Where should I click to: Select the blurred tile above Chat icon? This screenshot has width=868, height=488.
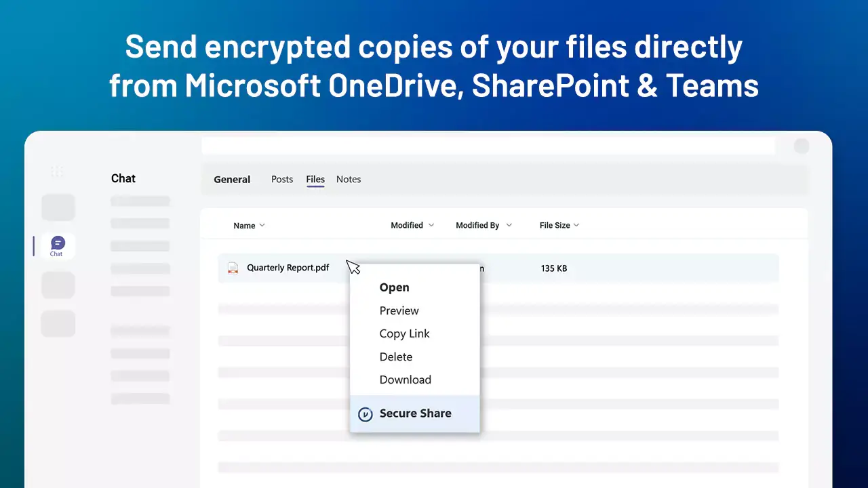58,207
